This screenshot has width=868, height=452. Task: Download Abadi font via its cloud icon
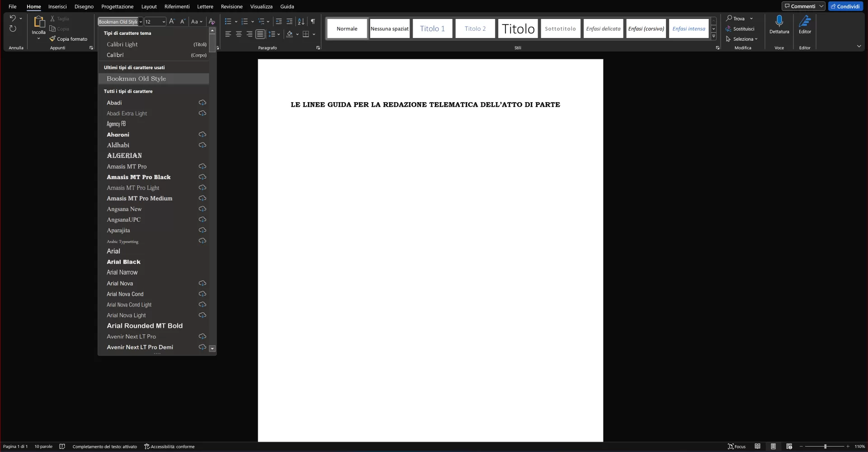(203, 103)
